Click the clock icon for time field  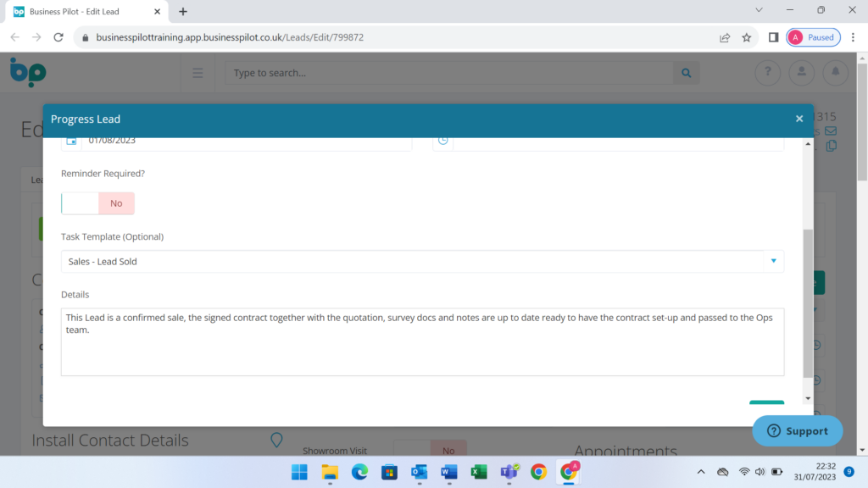point(442,141)
